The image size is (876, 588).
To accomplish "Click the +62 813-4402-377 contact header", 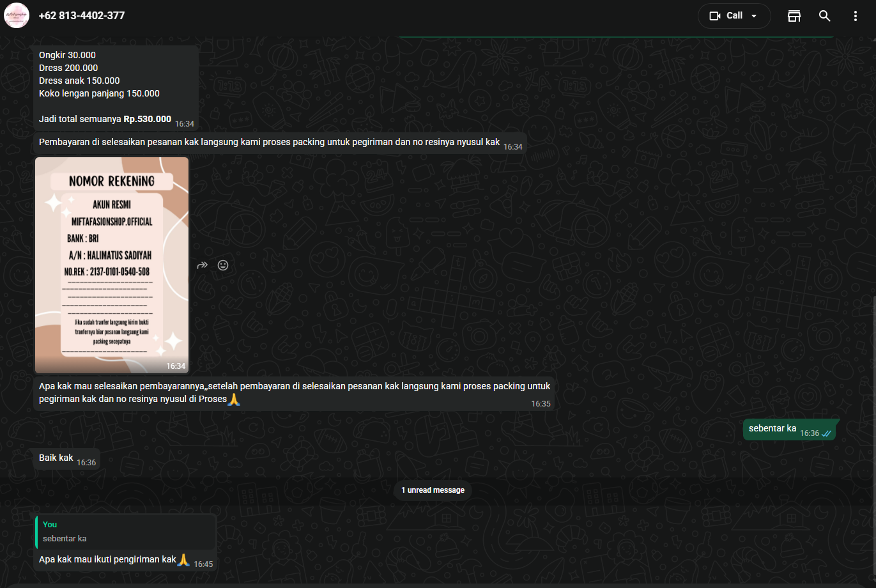I will coord(82,15).
